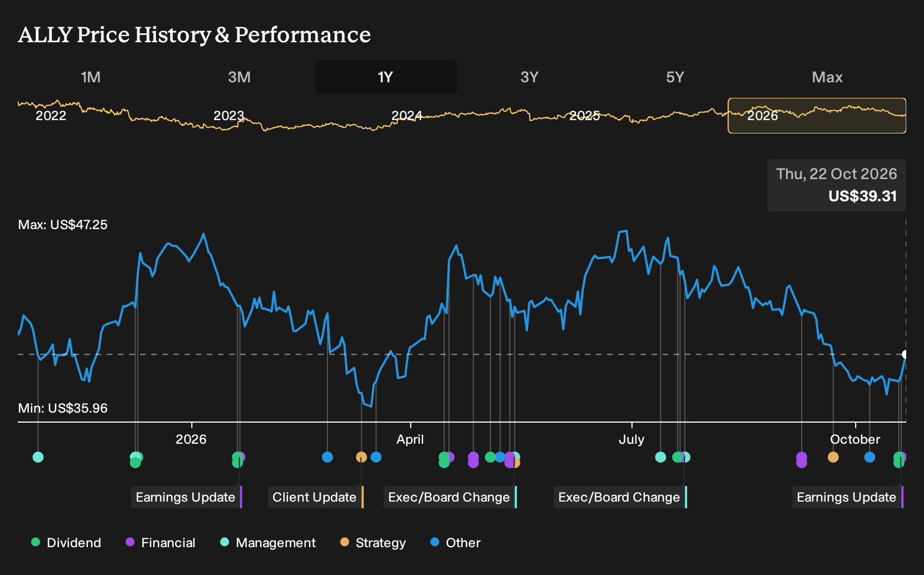The height and width of the screenshot is (575, 924).
Task: Select the 1M time range tab
Action: pyautogui.click(x=91, y=77)
